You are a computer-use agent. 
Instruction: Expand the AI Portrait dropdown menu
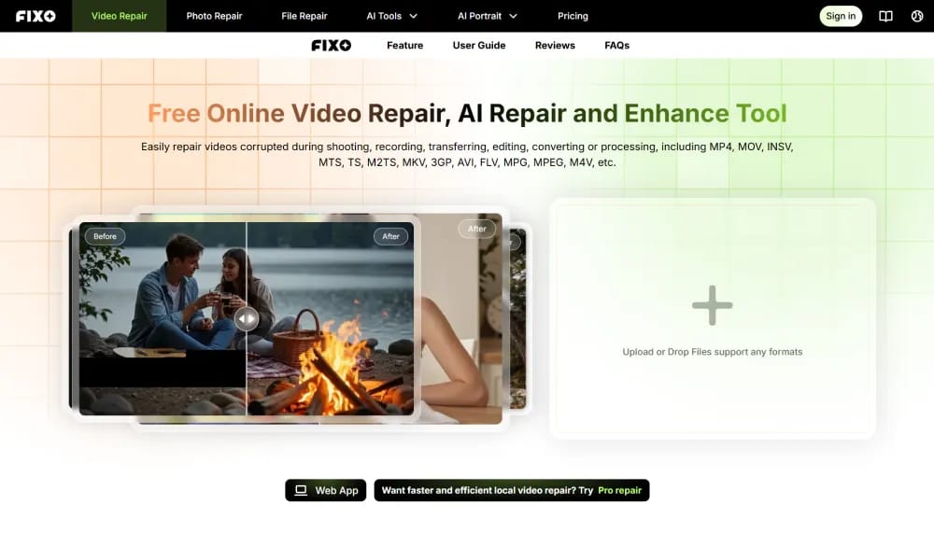coord(488,16)
